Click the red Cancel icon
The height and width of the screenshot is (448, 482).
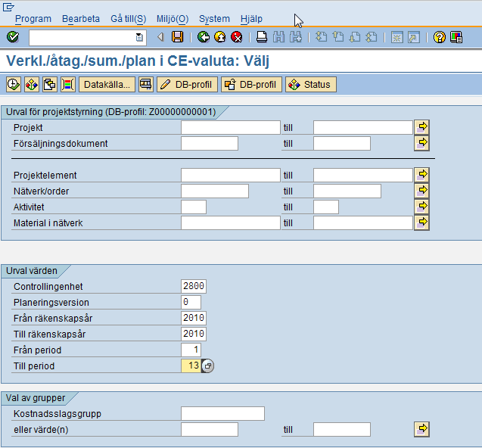236,37
